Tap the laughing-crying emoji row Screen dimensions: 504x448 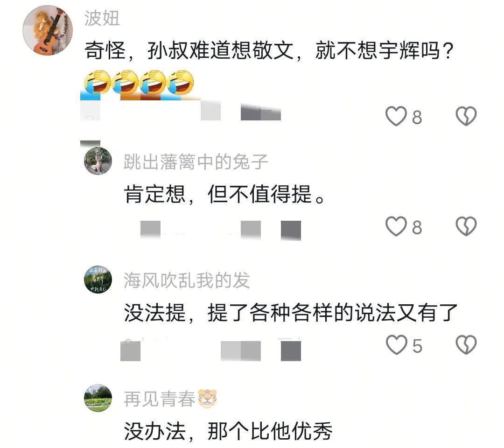(x=139, y=82)
